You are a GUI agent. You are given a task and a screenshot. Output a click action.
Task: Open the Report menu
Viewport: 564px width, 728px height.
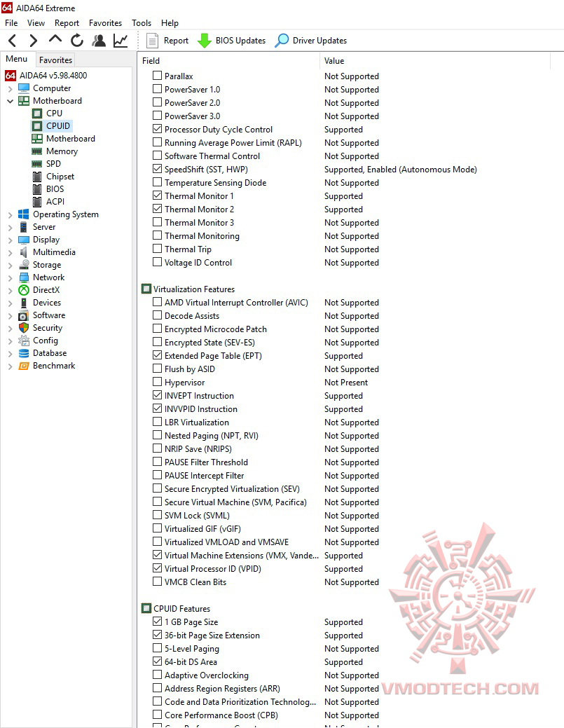click(67, 22)
